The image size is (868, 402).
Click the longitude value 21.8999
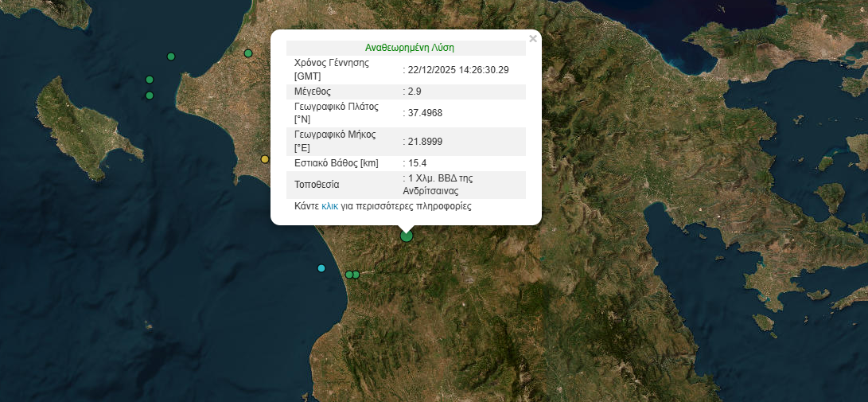pos(425,141)
